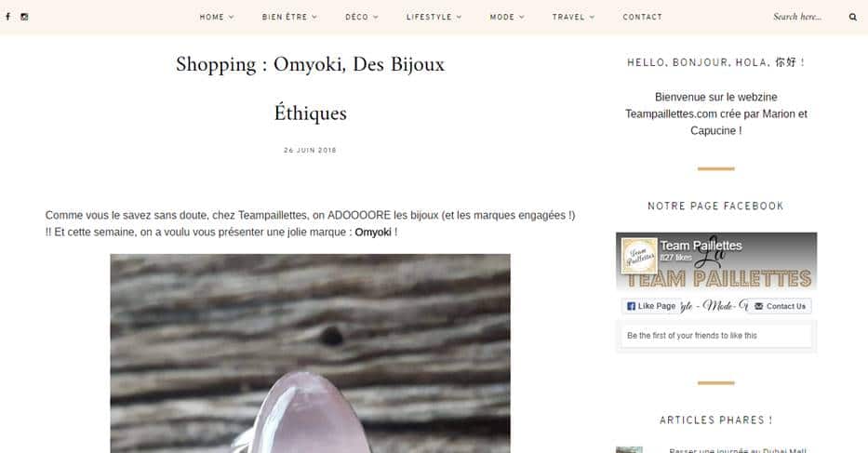868x453 pixels.
Task: Follow the Omyoki link in paragraph
Action: 372,232
